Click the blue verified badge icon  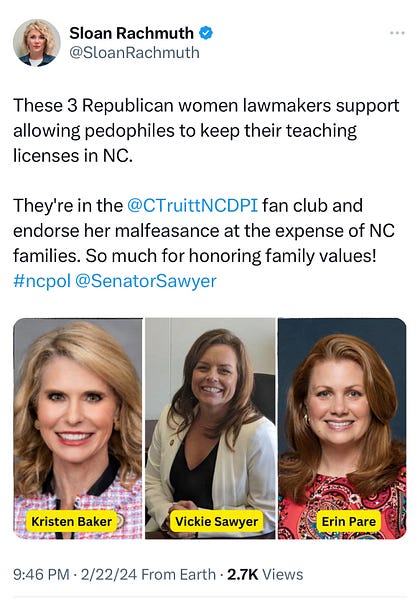click(x=206, y=33)
